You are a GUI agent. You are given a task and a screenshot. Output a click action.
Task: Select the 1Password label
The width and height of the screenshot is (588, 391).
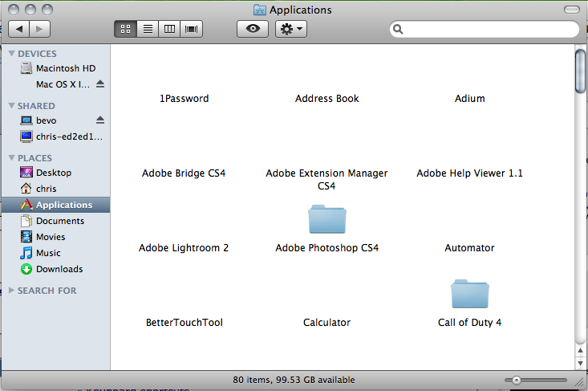click(x=185, y=98)
